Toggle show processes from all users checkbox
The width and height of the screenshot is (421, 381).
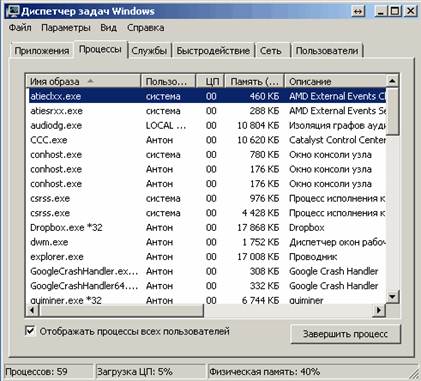pos(30,331)
